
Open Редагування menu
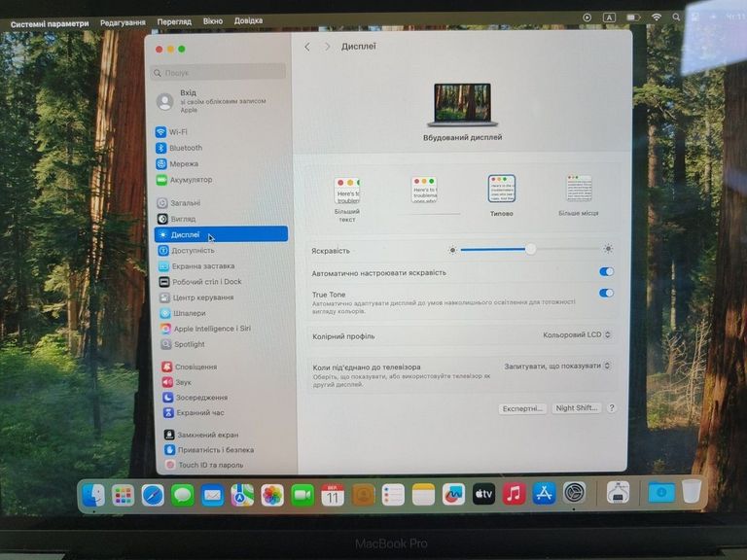coord(123,22)
